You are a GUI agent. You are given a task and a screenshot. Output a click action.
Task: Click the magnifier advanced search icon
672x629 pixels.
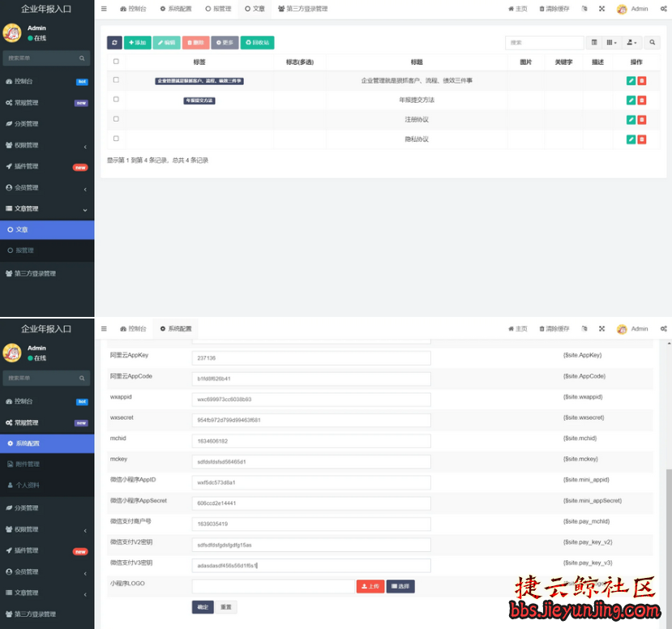pyautogui.click(x=653, y=42)
